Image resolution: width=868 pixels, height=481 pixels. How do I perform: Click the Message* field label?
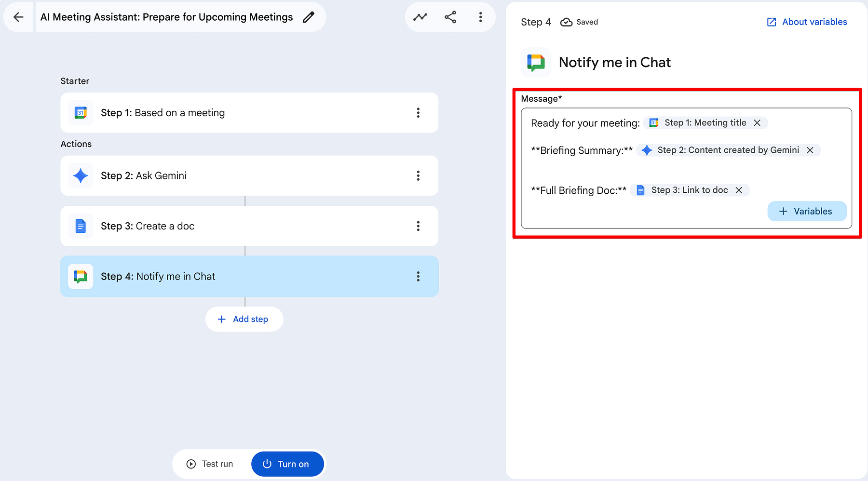pos(541,99)
